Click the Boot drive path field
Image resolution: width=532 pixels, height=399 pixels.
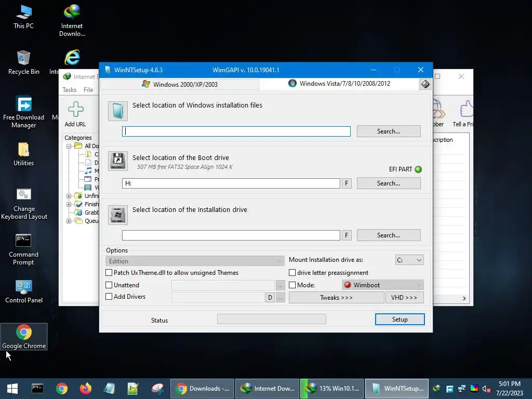tap(231, 183)
